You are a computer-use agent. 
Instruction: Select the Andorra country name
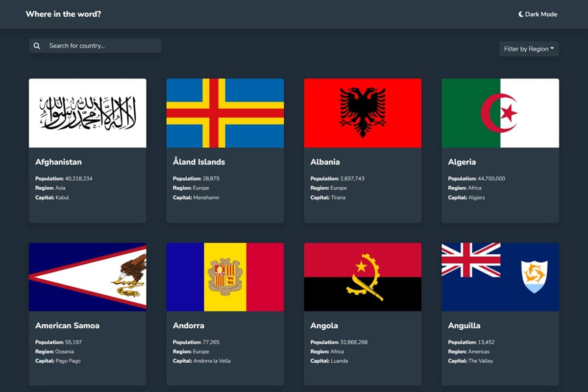[189, 325]
